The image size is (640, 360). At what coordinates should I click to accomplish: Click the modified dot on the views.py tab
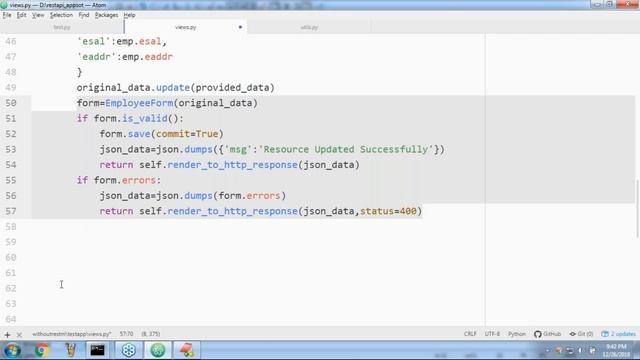tap(240, 27)
